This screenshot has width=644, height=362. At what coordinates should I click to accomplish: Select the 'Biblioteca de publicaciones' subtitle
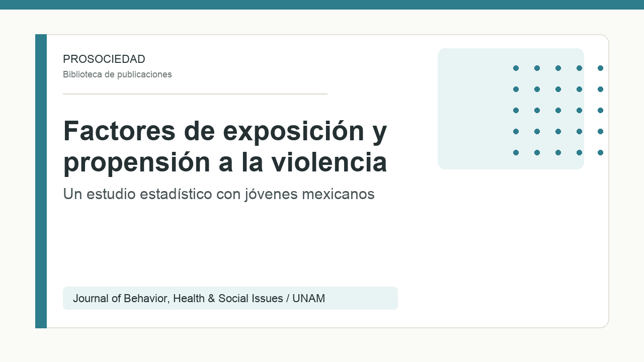117,74
